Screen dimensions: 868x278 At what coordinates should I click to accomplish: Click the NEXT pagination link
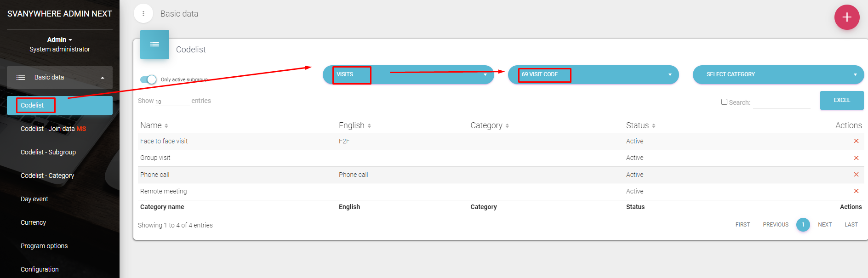pos(824,225)
